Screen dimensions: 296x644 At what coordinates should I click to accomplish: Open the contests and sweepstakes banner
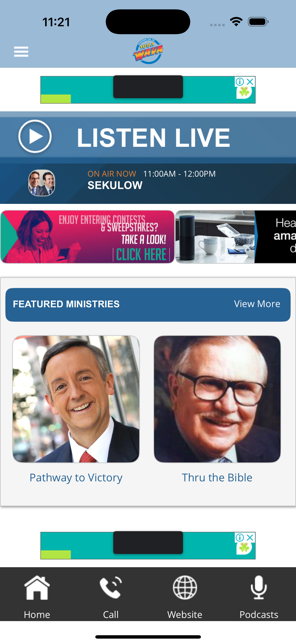(87, 237)
